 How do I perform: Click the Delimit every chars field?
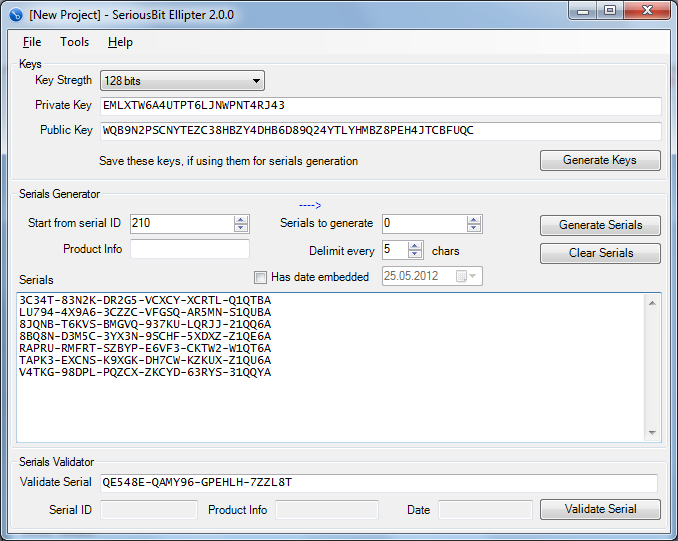click(395, 250)
